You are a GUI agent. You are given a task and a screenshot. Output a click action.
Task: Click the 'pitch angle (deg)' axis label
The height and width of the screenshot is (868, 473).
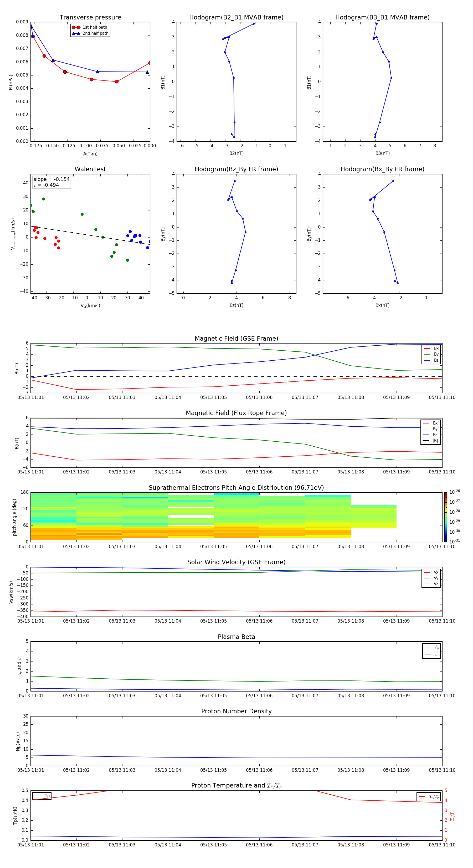point(14,517)
